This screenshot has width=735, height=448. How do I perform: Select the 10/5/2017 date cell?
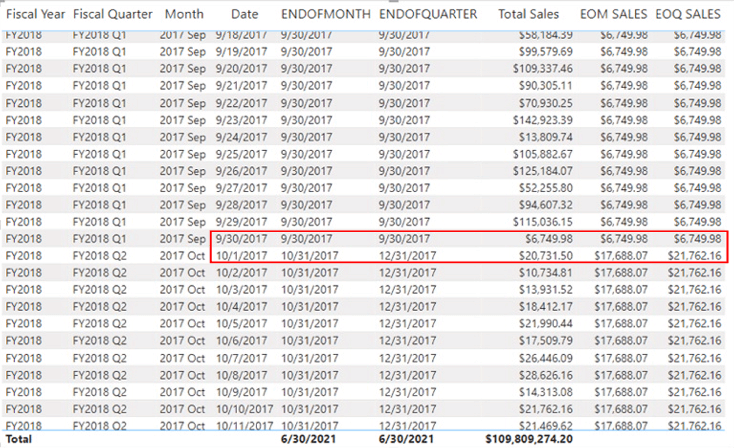click(x=241, y=324)
